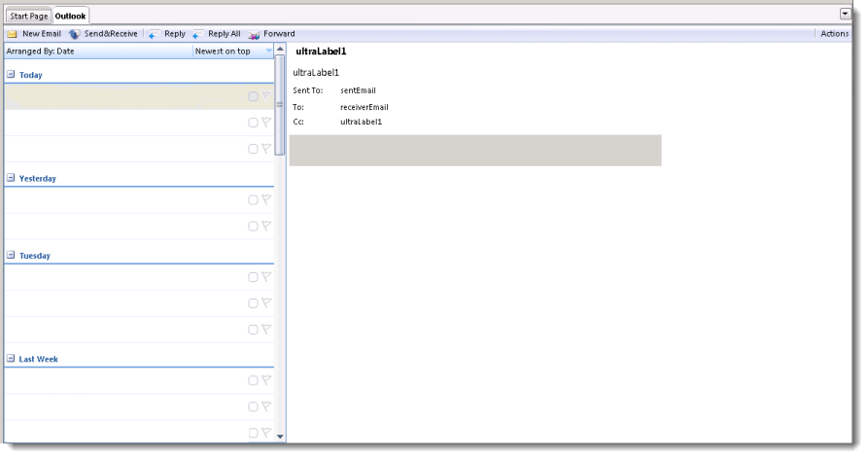
Task: Flag the first message under Yesterday
Action: point(266,200)
